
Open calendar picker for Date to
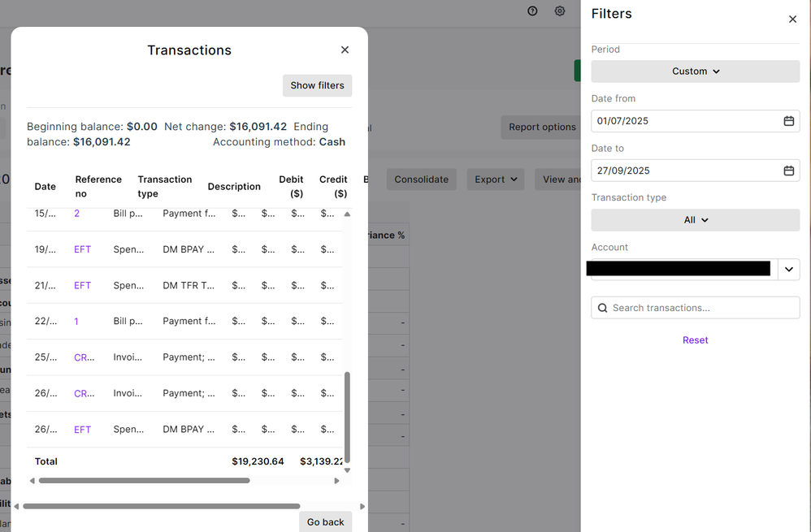pyautogui.click(x=788, y=171)
